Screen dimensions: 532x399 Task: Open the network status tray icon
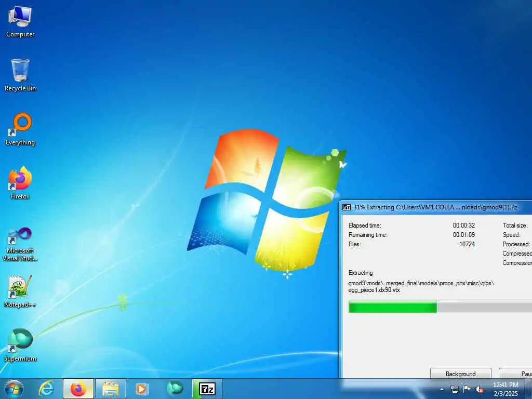tap(455, 389)
